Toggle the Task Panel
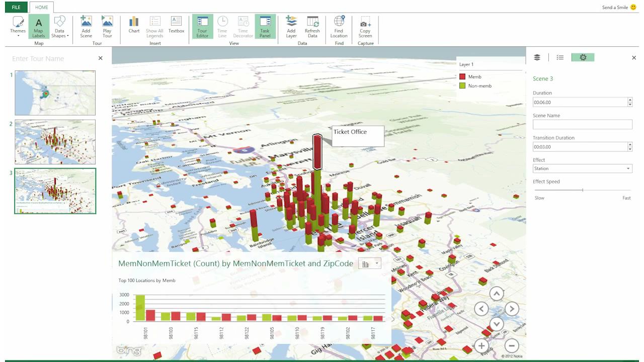The width and height of the screenshot is (644, 362). point(265,27)
